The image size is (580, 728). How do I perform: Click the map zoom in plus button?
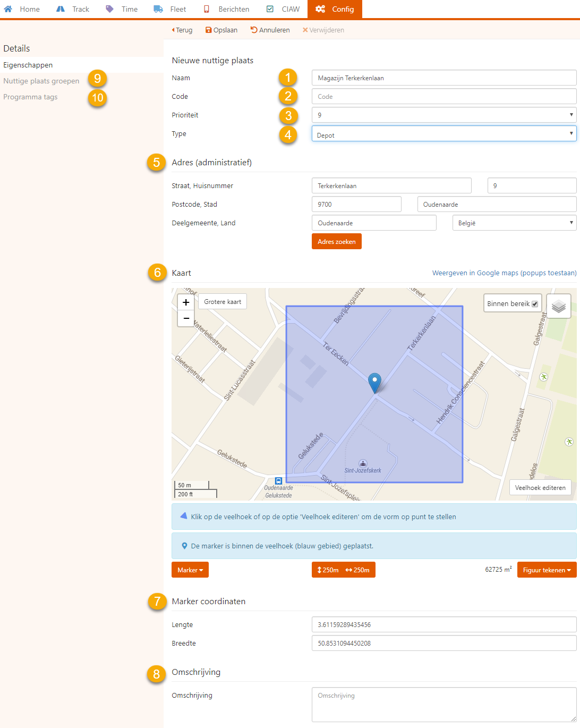click(186, 302)
